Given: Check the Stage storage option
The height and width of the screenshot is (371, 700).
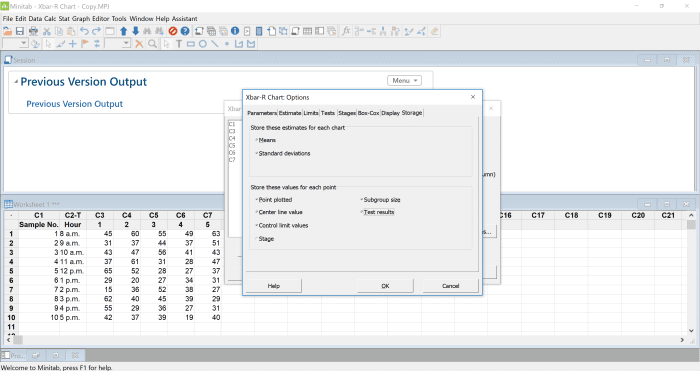Looking at the screenshot, I should tap(257, 239).
